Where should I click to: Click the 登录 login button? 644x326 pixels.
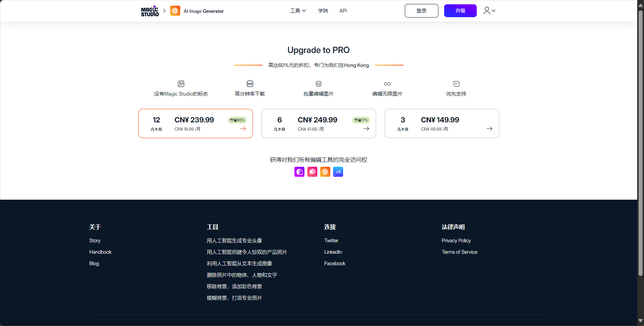point(422,11)
